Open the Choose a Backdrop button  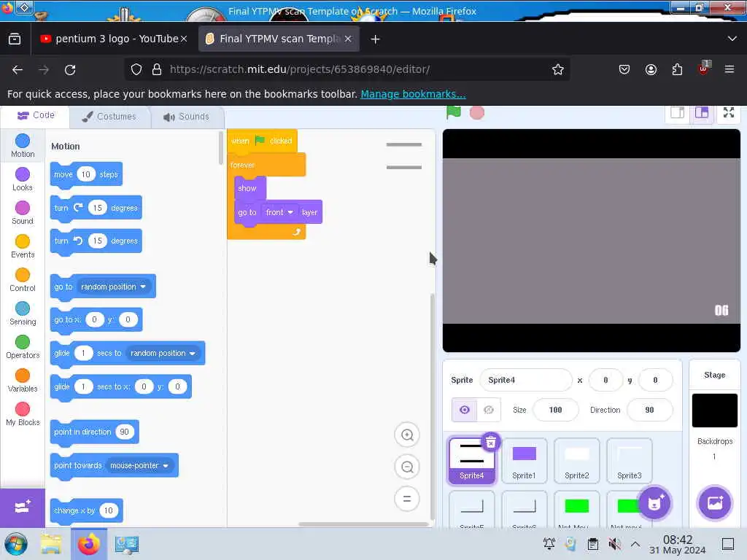click(715, 503)
